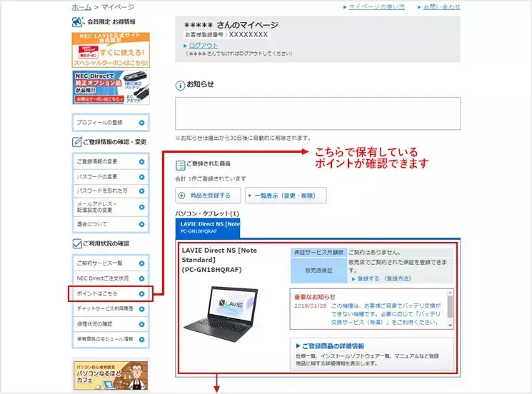The image size is (532, 394).
Task: Select the LAVIE Direct NS product tab
Action: point(208,228)
